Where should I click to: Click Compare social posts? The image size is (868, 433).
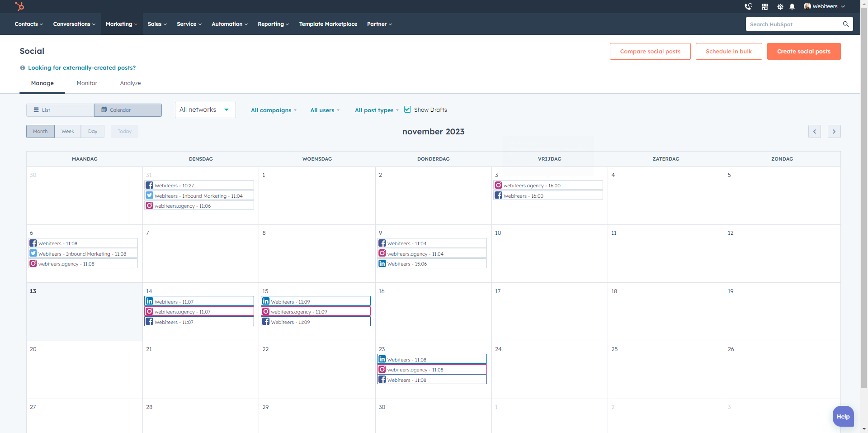pyautogui.click(x=650, y=51)
